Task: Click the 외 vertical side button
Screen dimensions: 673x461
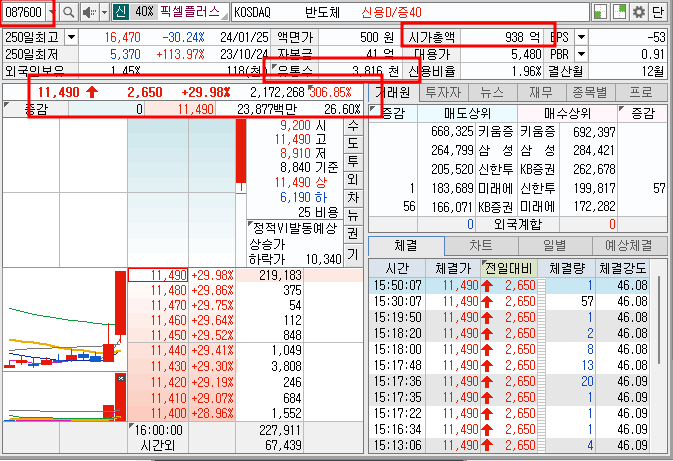Action: (x=353, y=179)
